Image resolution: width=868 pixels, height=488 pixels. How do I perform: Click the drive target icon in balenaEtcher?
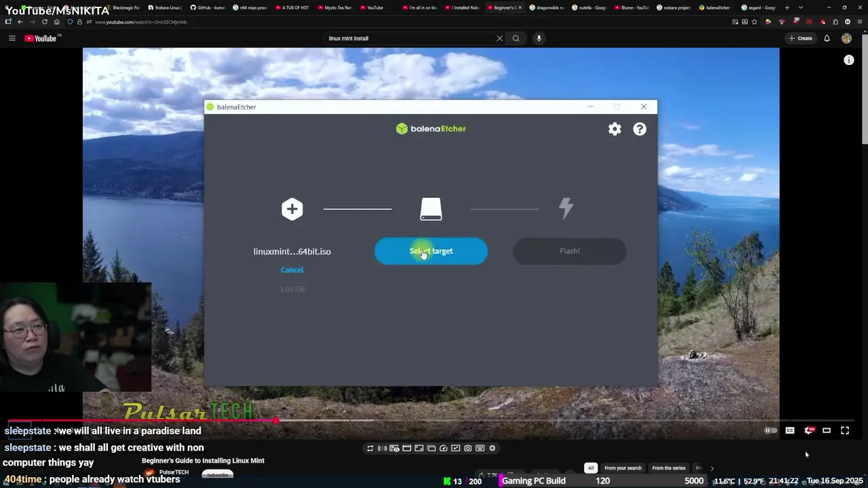coord(431,209)
